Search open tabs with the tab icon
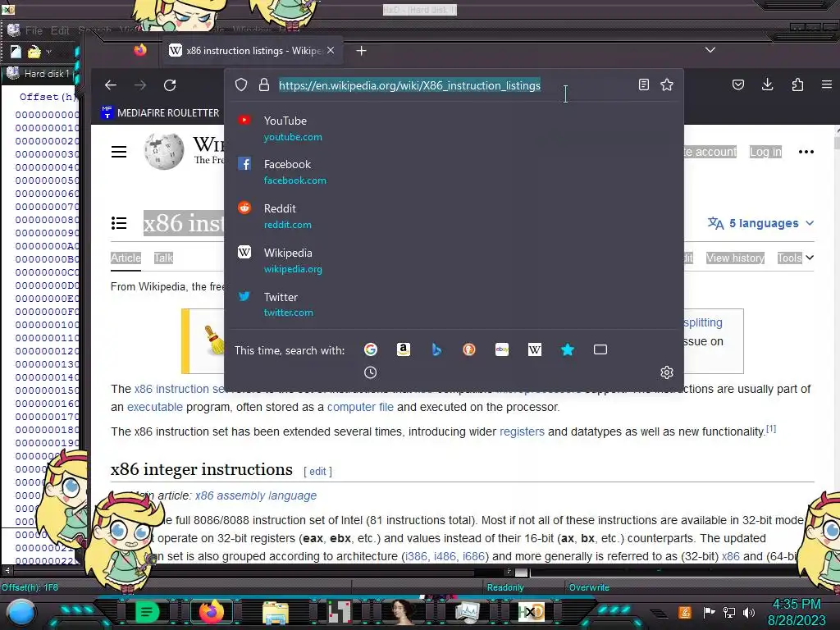 point(600,349)
